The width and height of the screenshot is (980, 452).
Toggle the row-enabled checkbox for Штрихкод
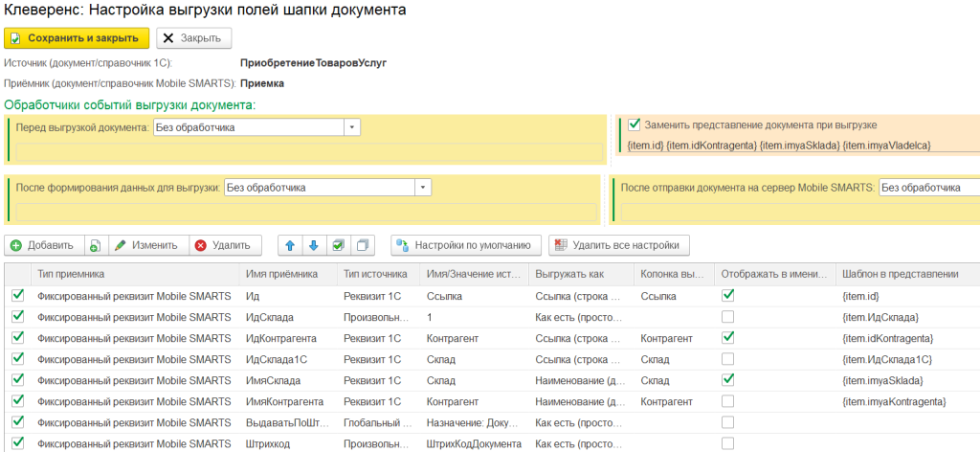18,443
